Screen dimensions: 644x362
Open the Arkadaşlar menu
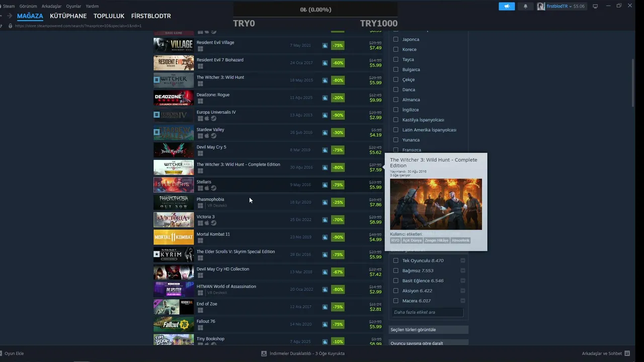pos(52,6)
